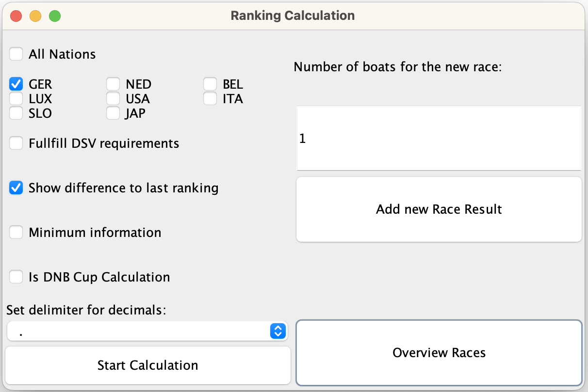588x392 pixels.
Task: Select the LUX nation checkbox
Action: [x=16, y=99]
